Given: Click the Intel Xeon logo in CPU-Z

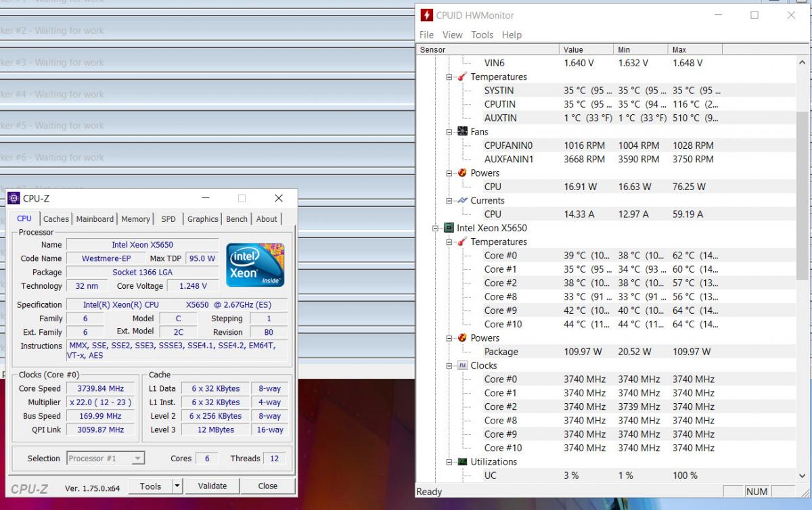Looking at the screenshot, I should [x=255, y=264].
